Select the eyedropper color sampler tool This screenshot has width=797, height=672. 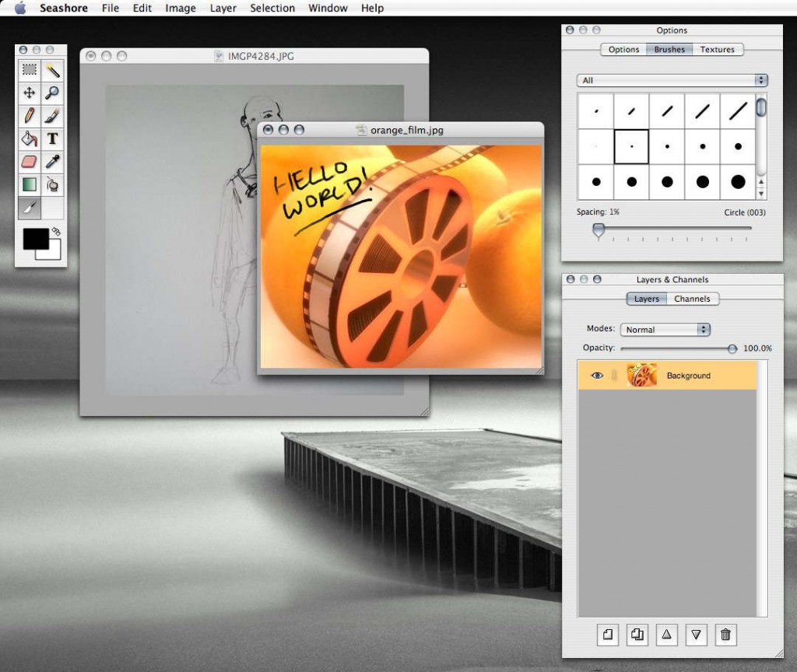point(52,162)
